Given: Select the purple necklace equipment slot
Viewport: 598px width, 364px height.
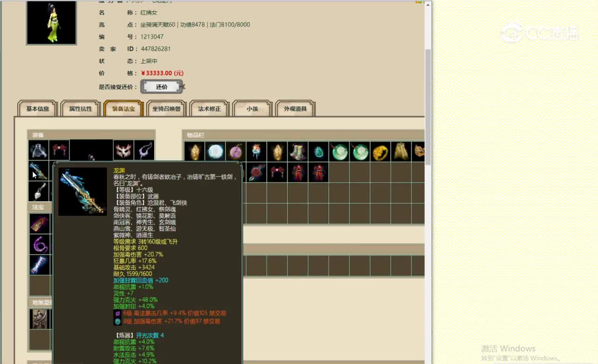Looking at the screenshot, I should 144,150.
